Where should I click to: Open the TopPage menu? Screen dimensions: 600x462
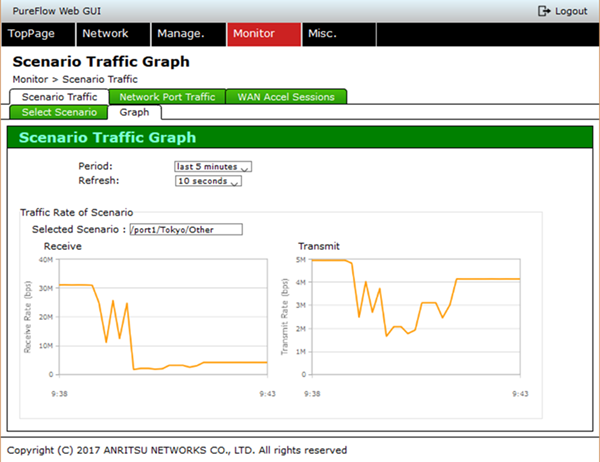[x=38, y=34]
